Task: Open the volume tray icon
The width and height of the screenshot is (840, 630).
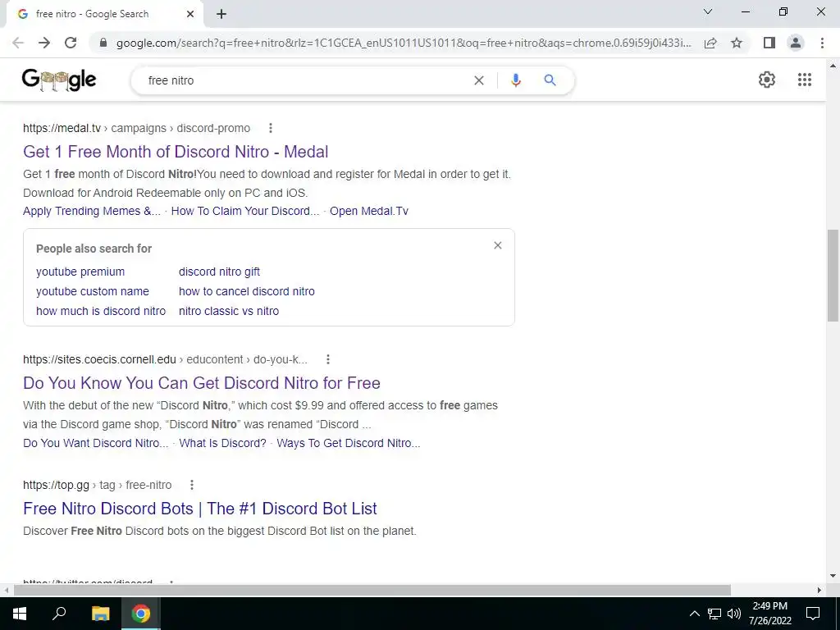Action: click(x=734, y=614)
